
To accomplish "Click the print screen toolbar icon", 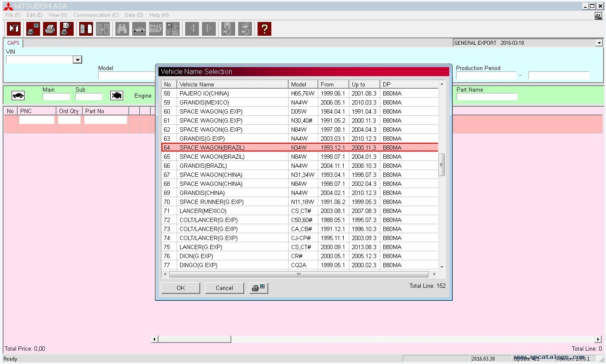I will click(x=33, y=29).
